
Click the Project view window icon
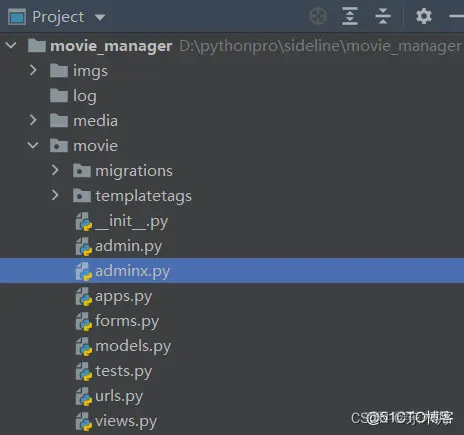coord(17,17)
